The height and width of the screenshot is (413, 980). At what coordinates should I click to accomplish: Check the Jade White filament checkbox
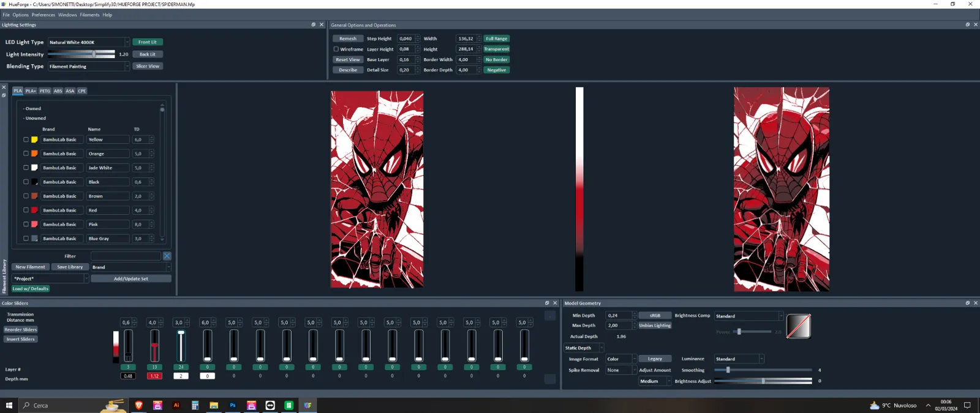pyautogui.click(x=26, y=168)
